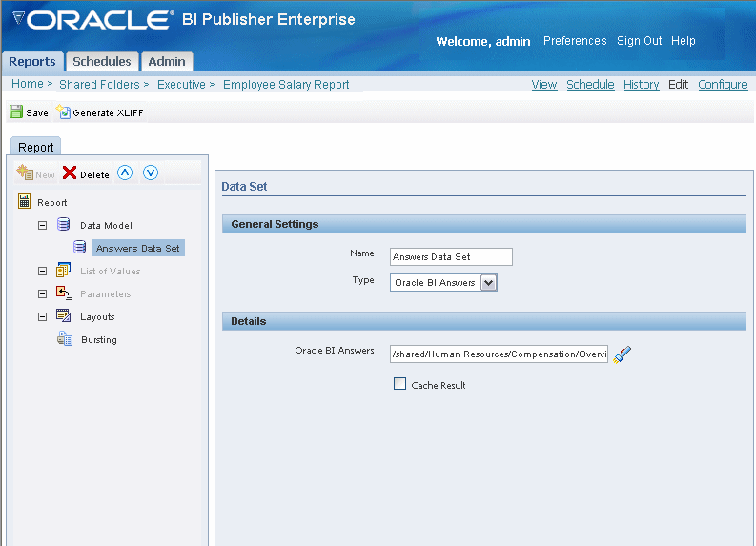Click the Report calculator icon
This screenshot has height=546, width=756.
point(24,201)
